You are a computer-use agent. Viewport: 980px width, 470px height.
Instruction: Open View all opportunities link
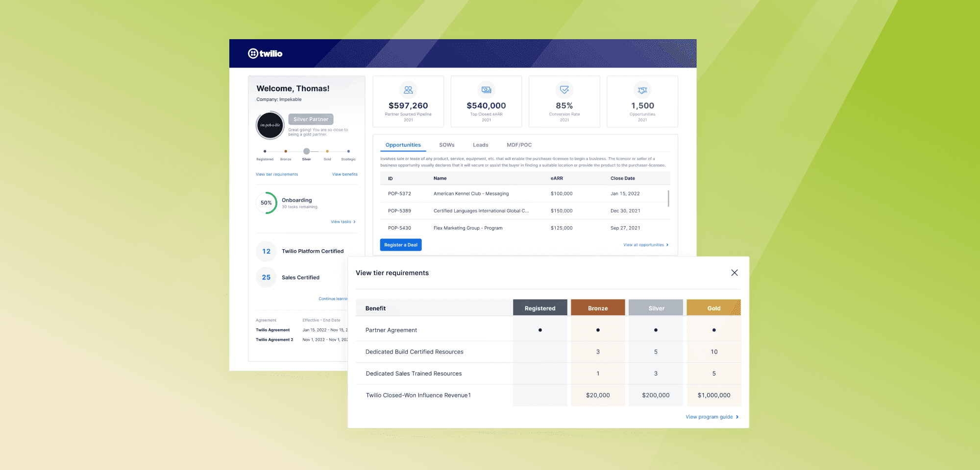[643, 245]
